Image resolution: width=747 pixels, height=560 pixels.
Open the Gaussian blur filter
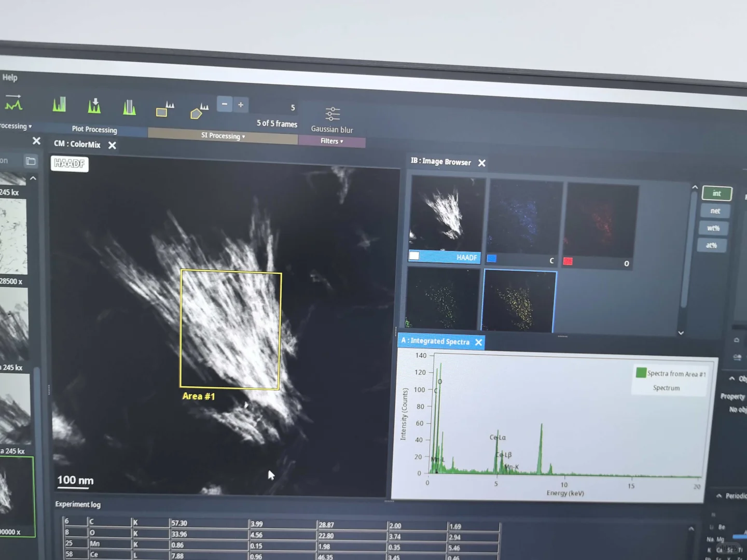click(x=332, y=120)
